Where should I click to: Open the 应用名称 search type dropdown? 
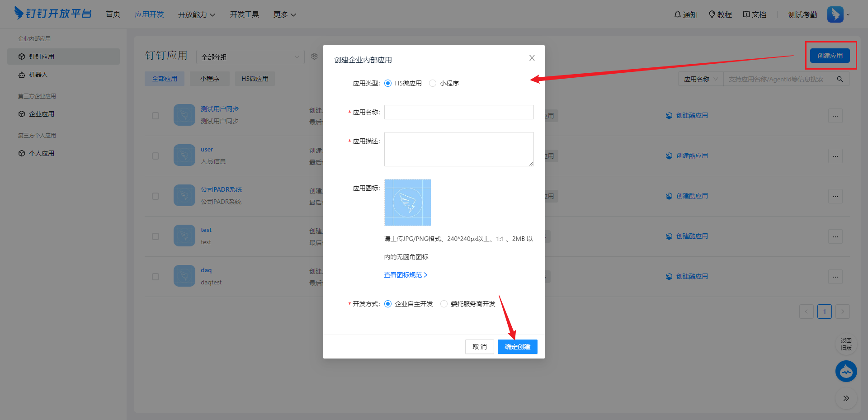click(x=701, y=79)
